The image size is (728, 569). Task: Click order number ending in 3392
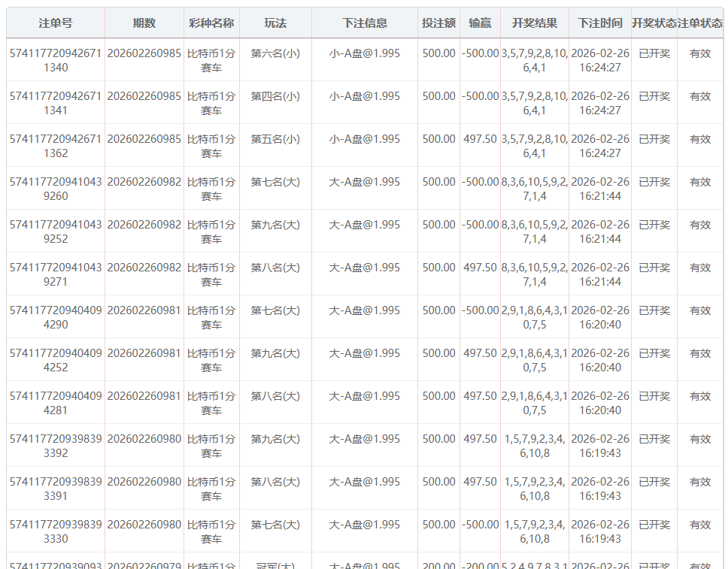tap(56, 446)
